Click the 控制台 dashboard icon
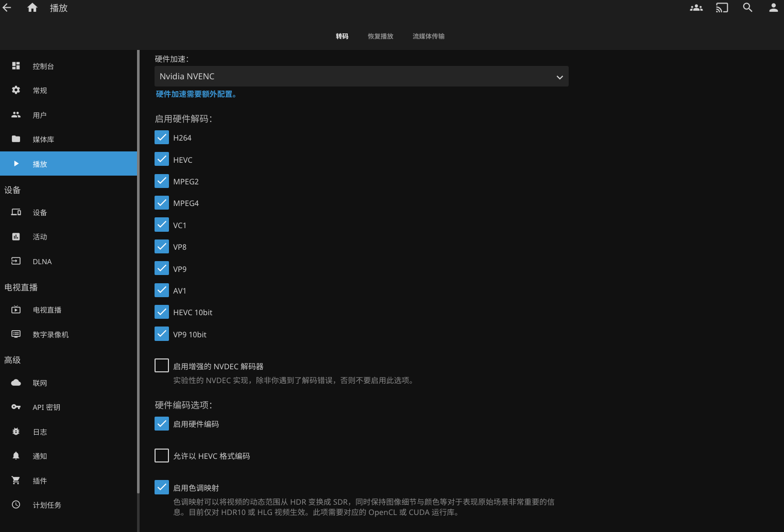This screenshot has height=532, width=784. coord(16,66)
